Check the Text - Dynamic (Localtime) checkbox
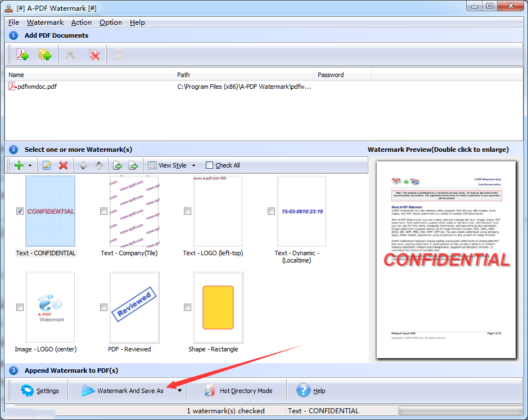The image size is (528, 420). [x=271, y=211]
